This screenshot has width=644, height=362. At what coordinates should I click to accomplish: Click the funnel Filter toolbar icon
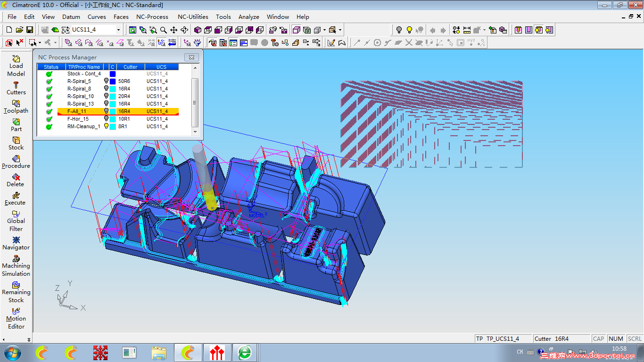[197, 42]
